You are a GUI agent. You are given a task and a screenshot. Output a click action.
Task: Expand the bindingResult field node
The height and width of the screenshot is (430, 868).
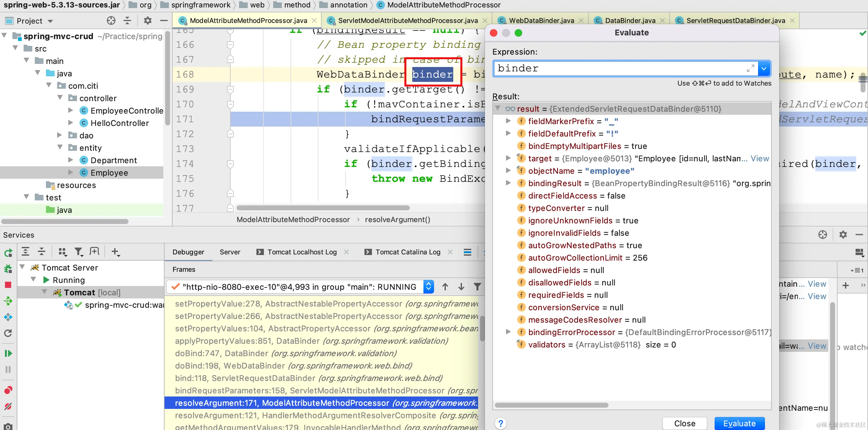pyautogui.click(x=508, y=183)
